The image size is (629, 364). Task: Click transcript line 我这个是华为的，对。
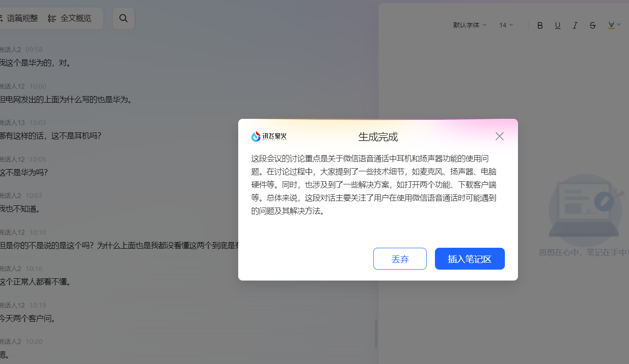coord(35,63)
